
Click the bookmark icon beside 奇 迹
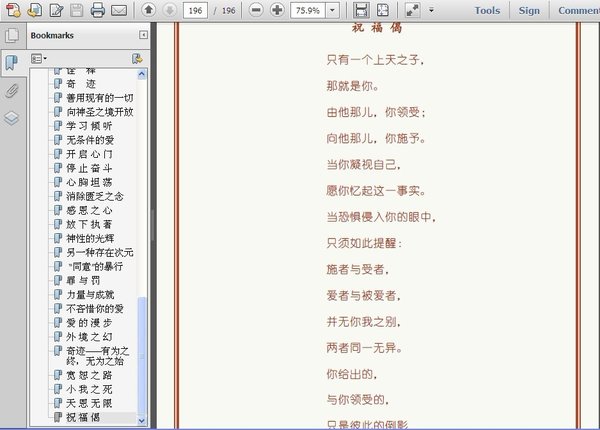click(58, 83)
